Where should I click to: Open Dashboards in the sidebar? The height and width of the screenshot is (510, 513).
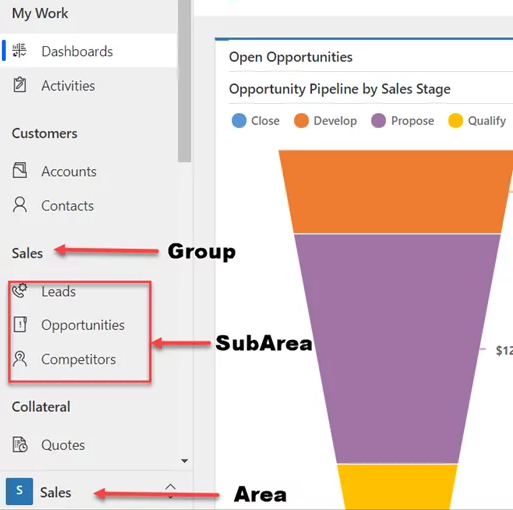[88, 51]
